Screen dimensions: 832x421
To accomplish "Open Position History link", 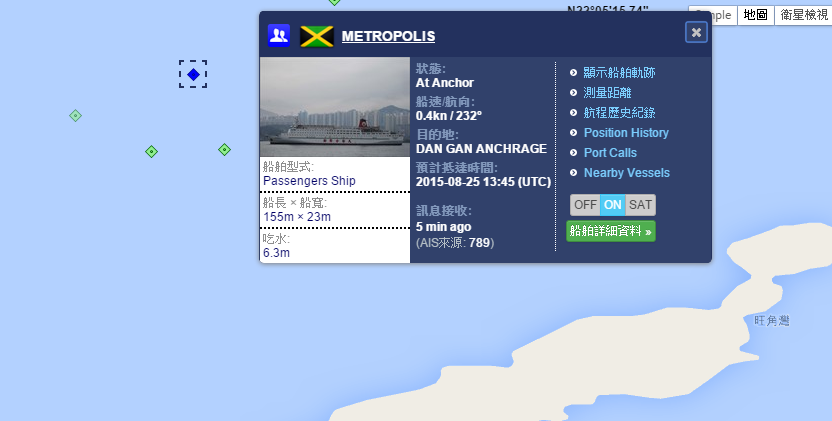I will click(x=626, y=133).
